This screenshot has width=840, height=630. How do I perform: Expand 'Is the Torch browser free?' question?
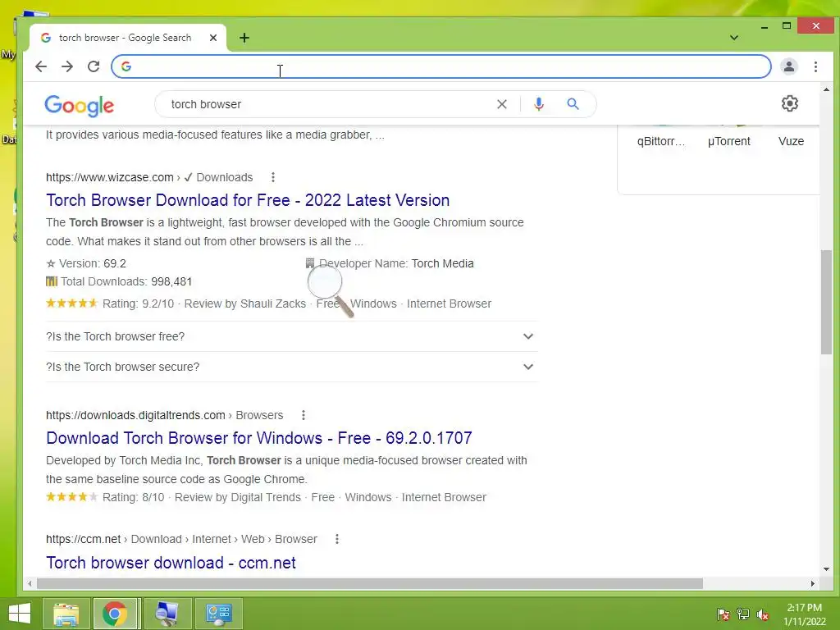[x=292, y=336]
